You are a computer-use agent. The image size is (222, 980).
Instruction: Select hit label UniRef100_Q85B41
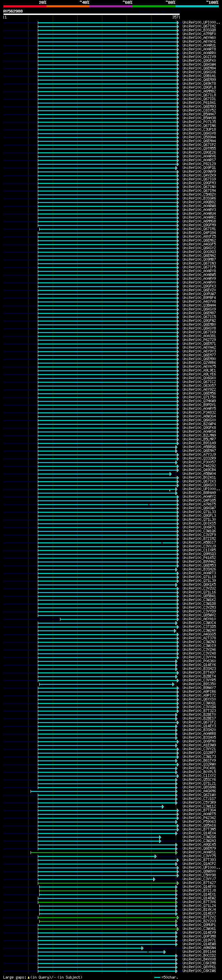coord(199,596)
